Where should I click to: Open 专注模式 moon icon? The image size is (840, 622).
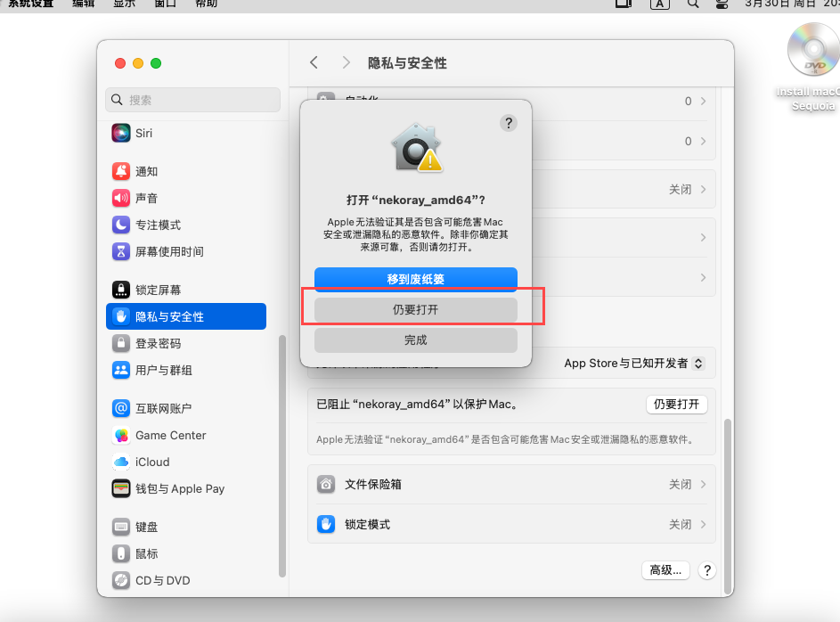(121, 225)
